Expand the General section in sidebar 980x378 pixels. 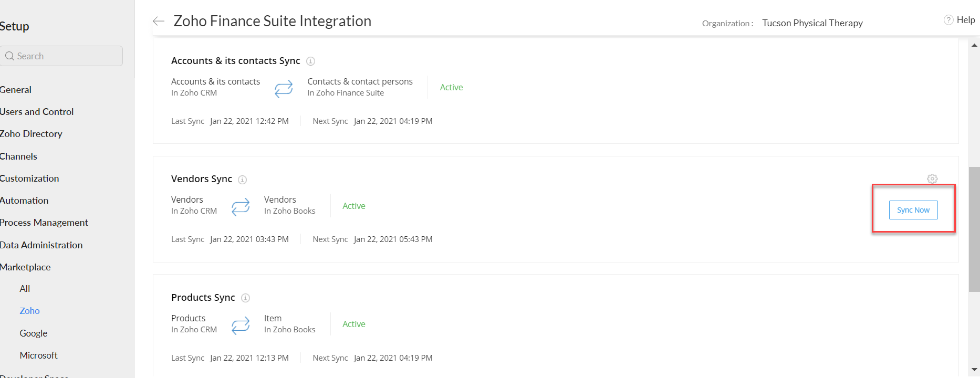tap(16, 90)
